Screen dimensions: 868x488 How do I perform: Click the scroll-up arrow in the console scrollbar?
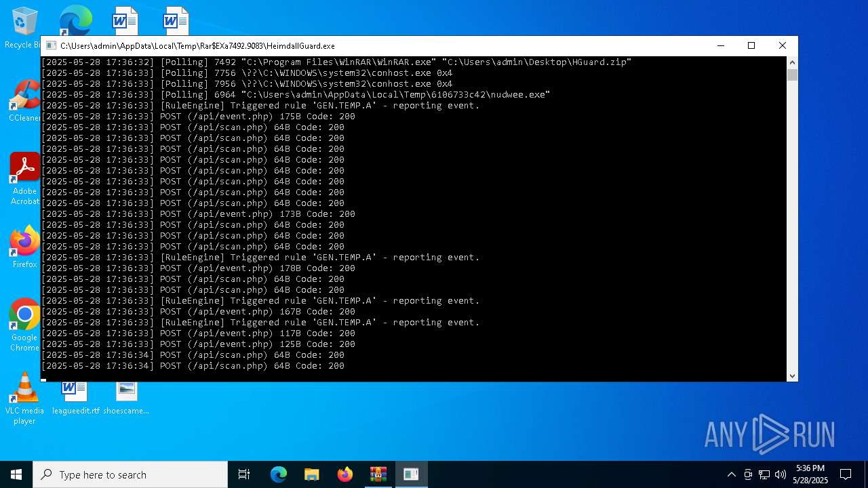792,62
